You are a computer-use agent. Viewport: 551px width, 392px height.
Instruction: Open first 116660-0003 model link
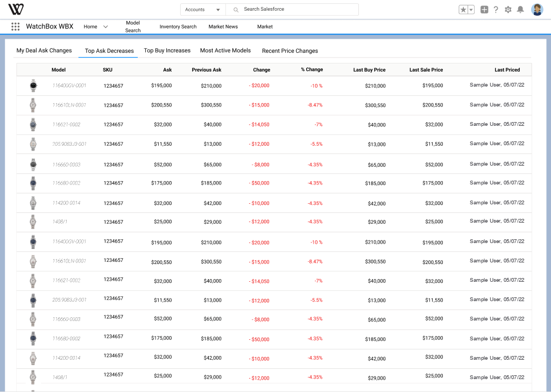click(66, 165)
